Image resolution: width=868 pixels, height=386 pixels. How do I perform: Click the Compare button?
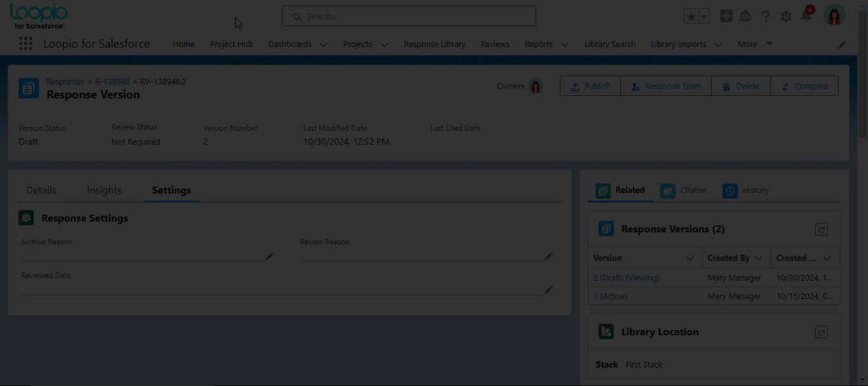click(x=804, y=86)
